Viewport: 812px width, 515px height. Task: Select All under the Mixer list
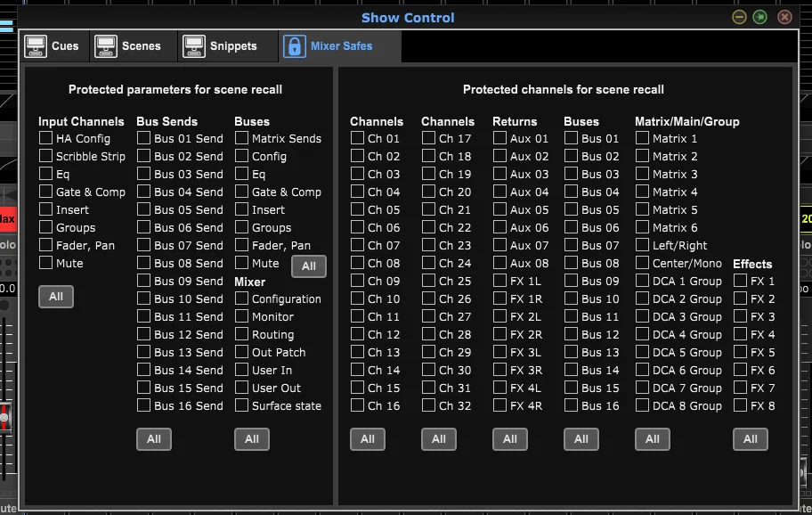coord(252,439)
